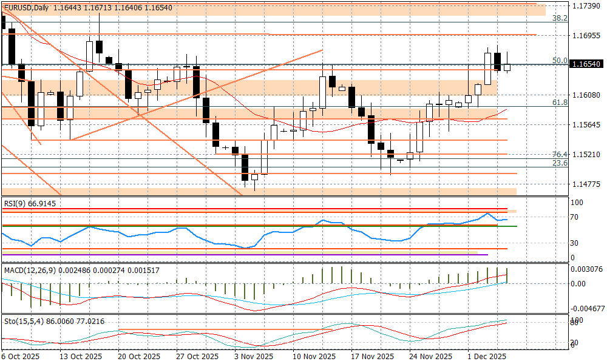Image resolution: width=607 pixels, height=364 pixels.
Task: Click the EURUSD,Daily chart title
Action: pyautogui.click(x=25, y=7)
